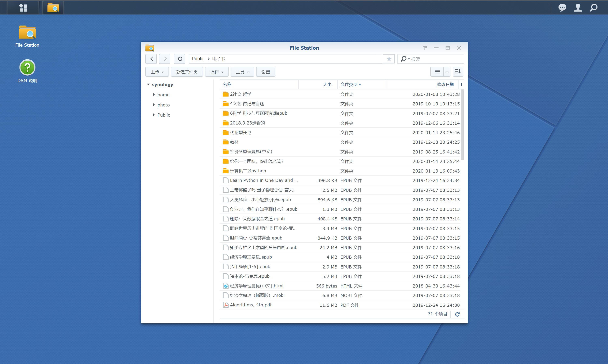608x364 pixels.
Task: Click the 设置 settings button
Action: [265, 72]
